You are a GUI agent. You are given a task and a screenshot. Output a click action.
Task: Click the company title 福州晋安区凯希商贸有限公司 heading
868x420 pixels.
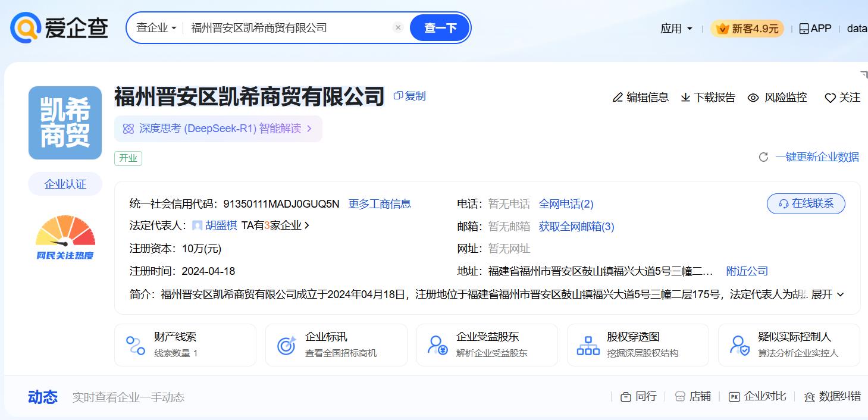pyautogui.click(x=249, y=96)
